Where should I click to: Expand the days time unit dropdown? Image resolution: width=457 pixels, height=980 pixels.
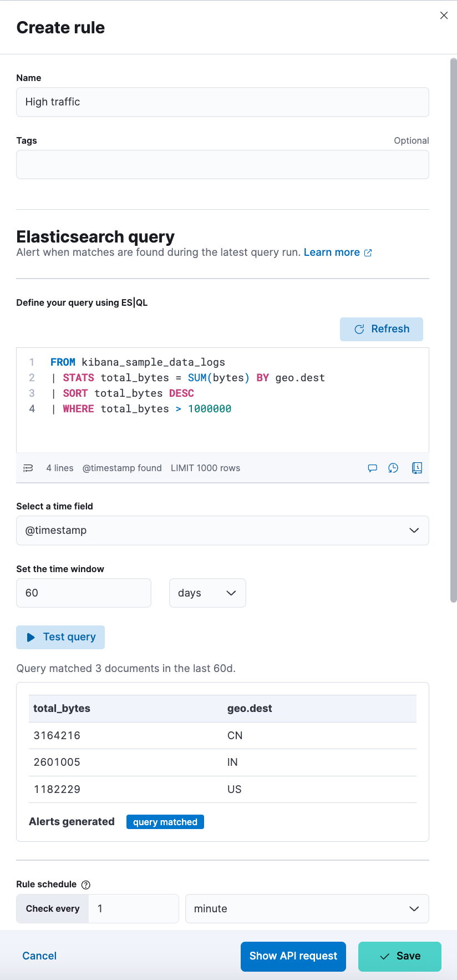207,593
